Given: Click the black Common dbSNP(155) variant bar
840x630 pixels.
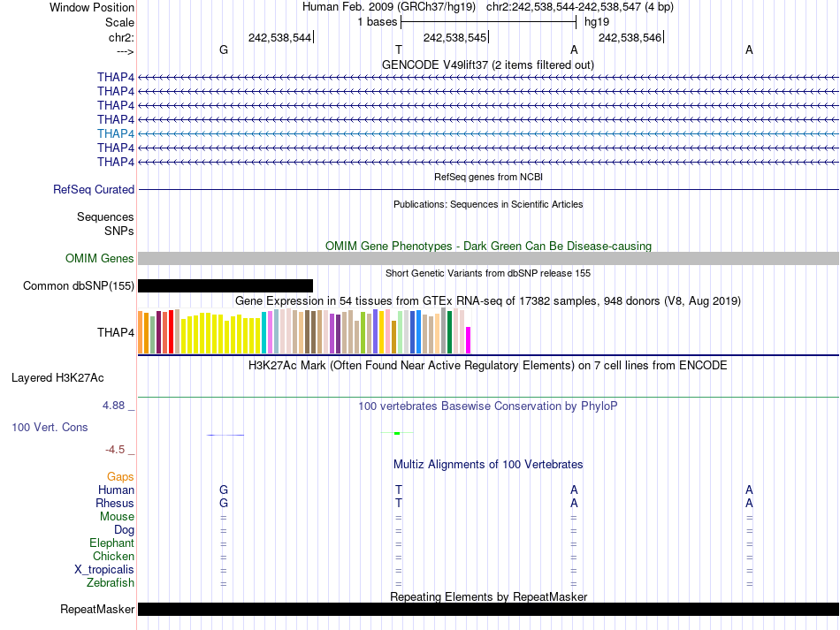Looking at the screenshot, I should (225, 285).
